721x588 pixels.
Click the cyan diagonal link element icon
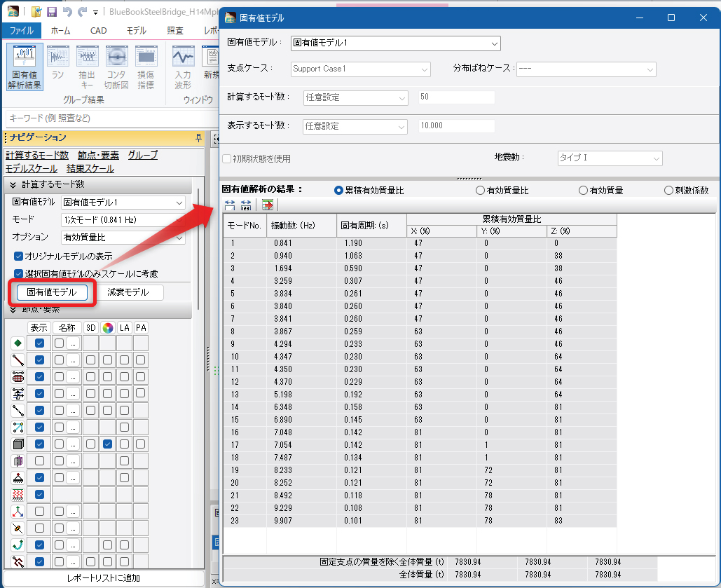tap(18, 428)
